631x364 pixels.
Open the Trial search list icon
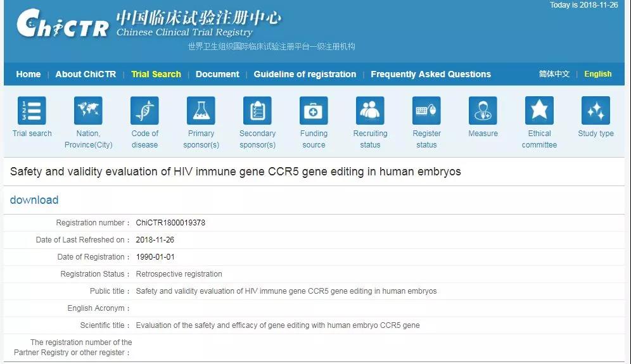[32, 111]
